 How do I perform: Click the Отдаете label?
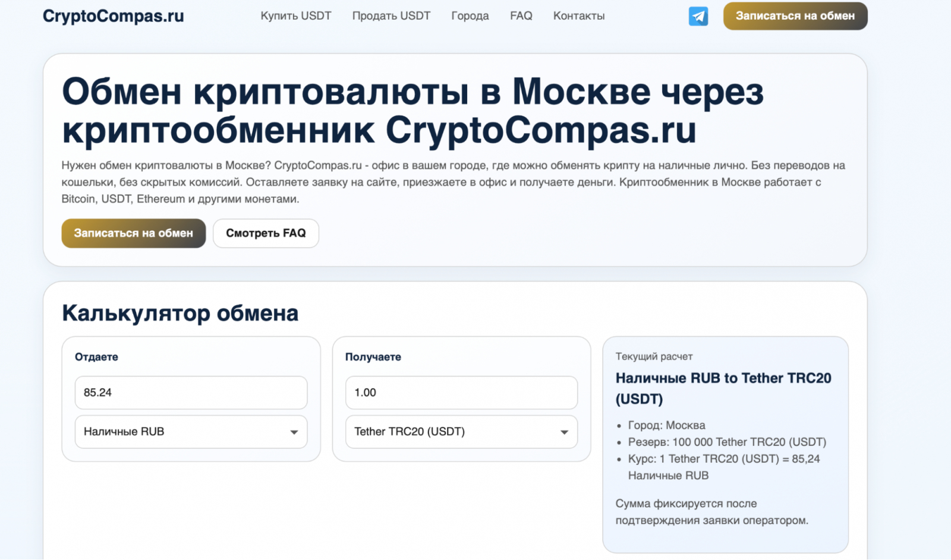pyautogui.click(x=96, y=357)
